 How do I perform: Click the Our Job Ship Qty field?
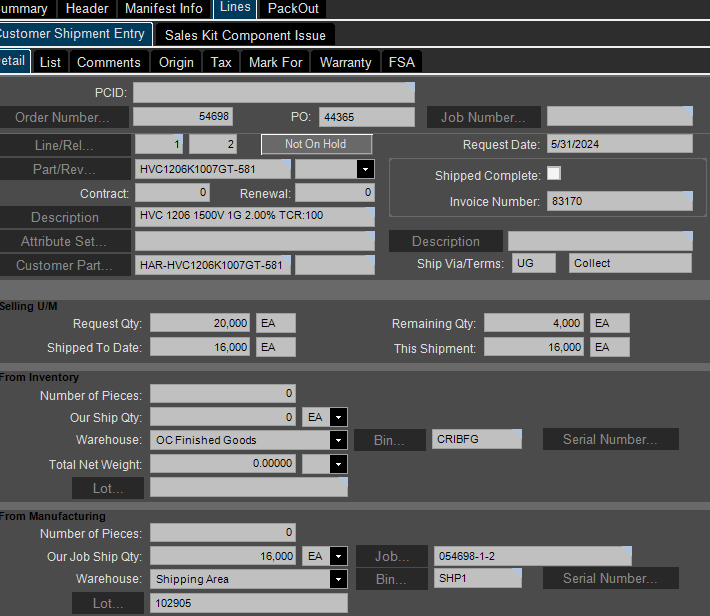(x=223, y=556)
